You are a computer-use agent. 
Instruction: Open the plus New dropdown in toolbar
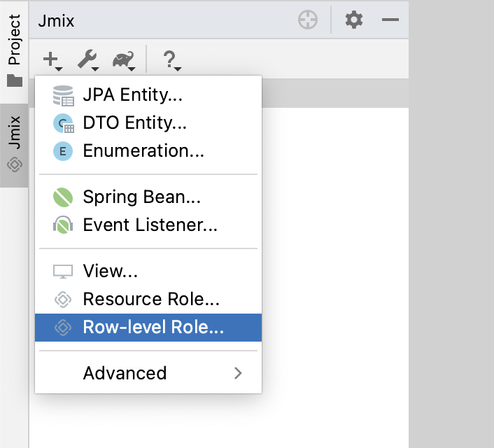click(x=52, y=60)
